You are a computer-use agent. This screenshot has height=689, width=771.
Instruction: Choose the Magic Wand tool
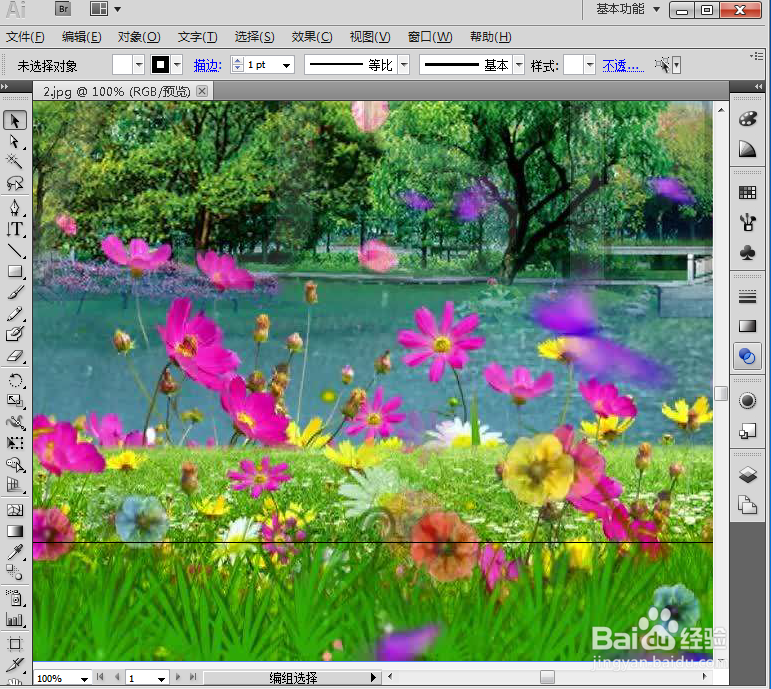pyautogui.click(x=15, y=162)
